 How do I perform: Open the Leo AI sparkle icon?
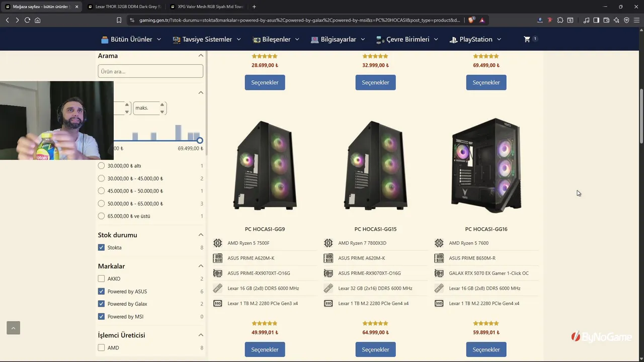[616, 20]
